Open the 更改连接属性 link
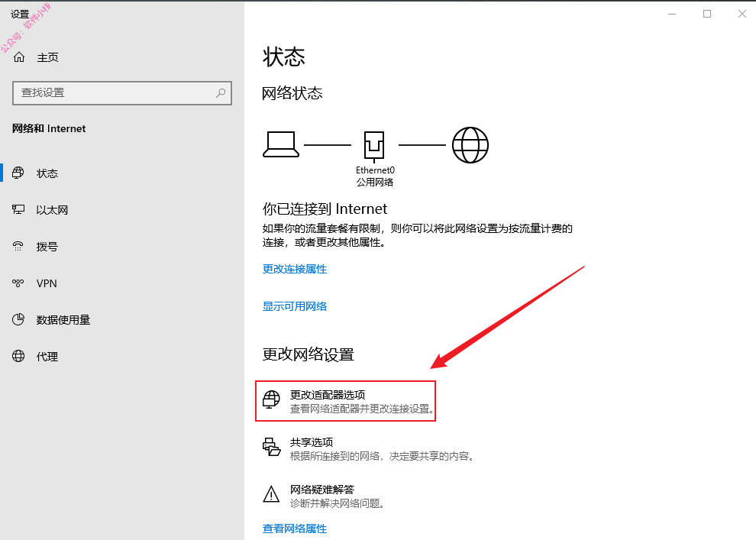The image size is (756, 540). point(295,269)
